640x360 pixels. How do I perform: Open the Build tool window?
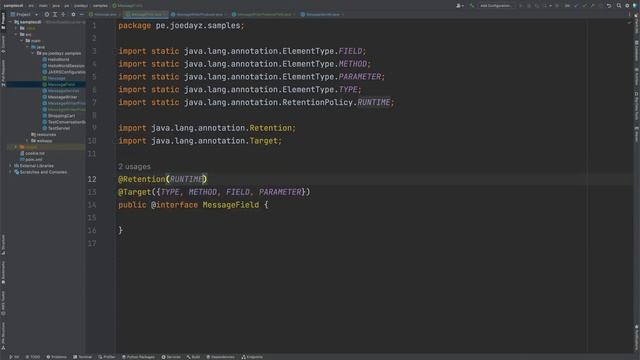[193, 357]
